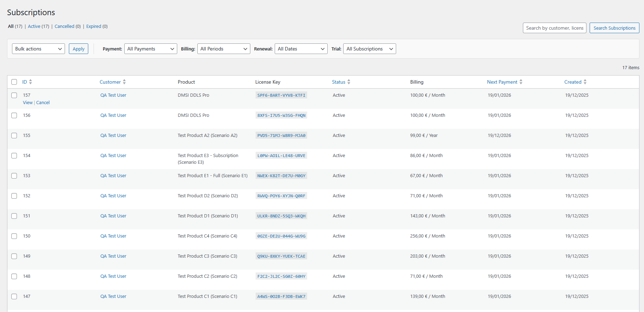
Task: Click Status column sort arrows
Action: click(x=349, y=82)
